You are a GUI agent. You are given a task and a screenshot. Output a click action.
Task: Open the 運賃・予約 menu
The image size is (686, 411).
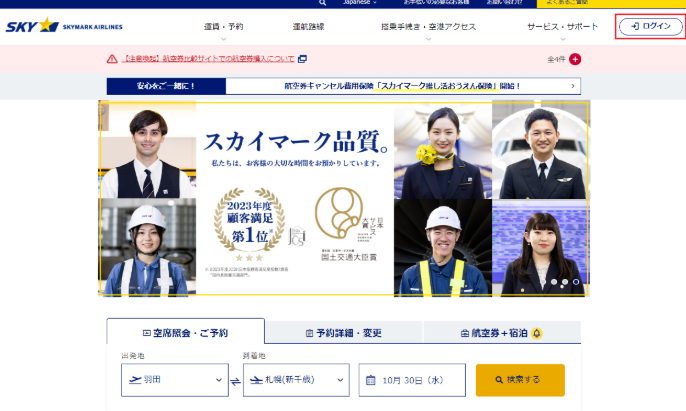click(x=224, y=27)
